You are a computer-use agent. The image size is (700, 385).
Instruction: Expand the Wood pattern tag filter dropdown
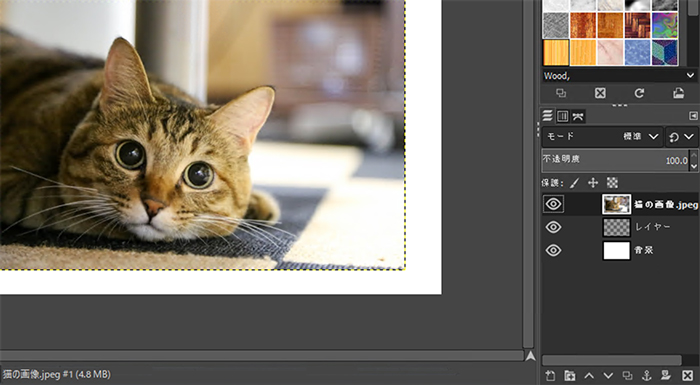(690, 75)
